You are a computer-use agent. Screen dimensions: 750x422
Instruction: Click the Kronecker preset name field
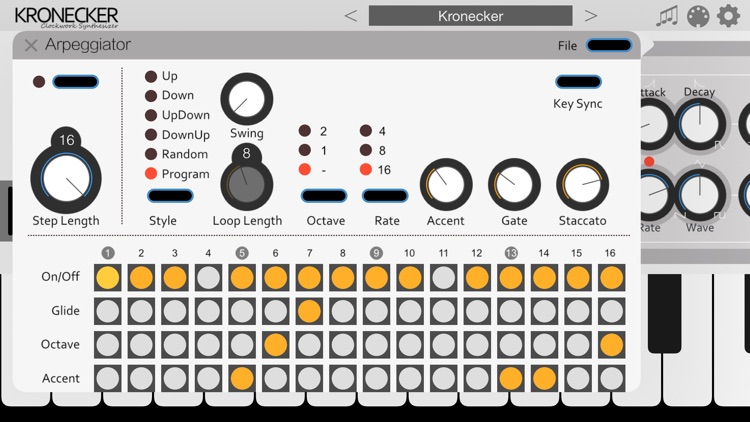(470, 16)
